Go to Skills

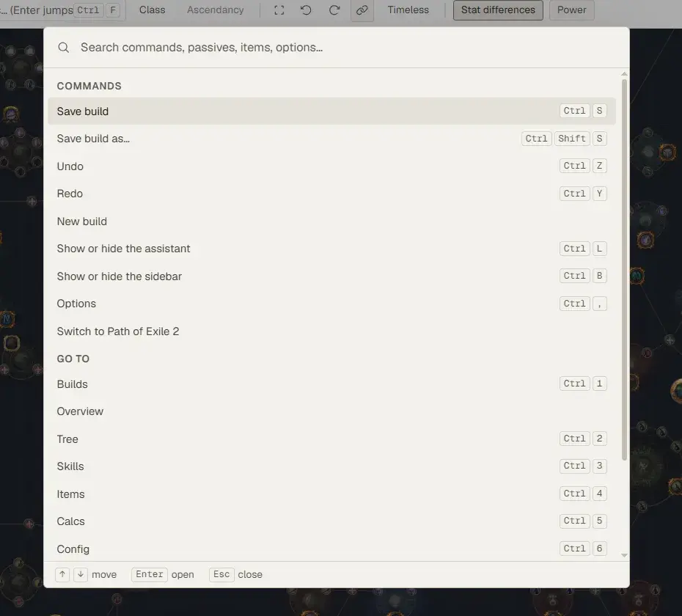[x=332, y=466]
